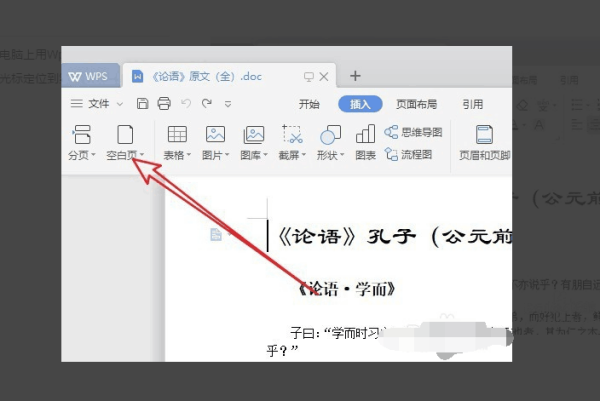Viewport: 600px width, 401px height.
Task: Click the Print icon in quick toolbar
Action: coord(164,104)
